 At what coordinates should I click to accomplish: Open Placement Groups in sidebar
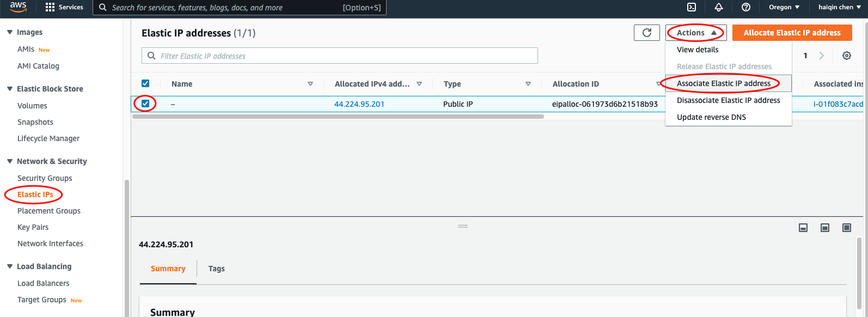pyautogui.click(x=49, y=211)
